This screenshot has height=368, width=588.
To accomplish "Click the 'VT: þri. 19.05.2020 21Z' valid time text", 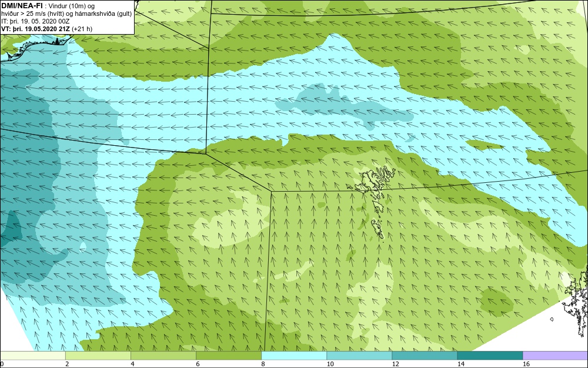I will (36, 28).
